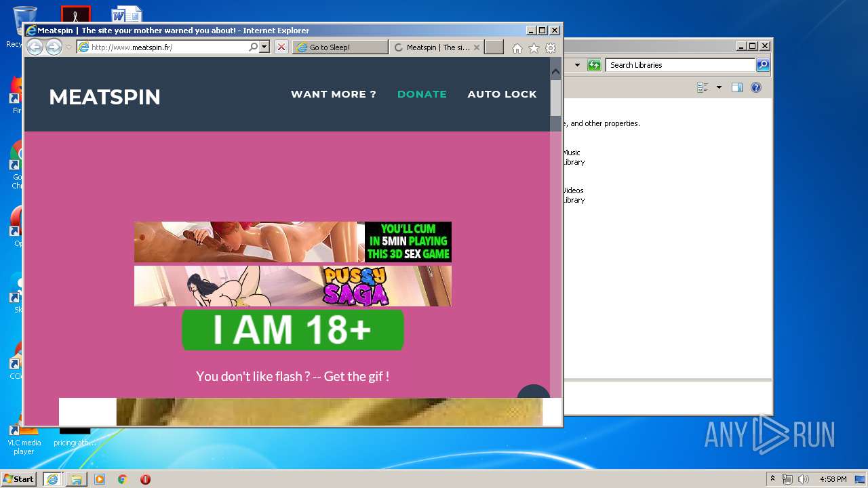Click the WANT MORE ? nav link

pos(334,94)
